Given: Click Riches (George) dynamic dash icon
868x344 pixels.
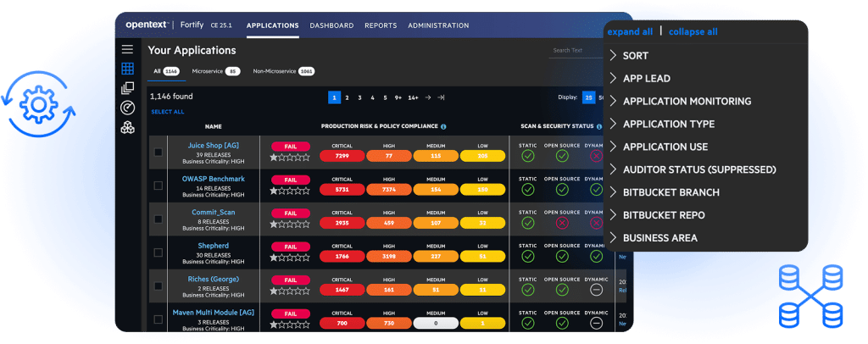Looking at the screenshot, I should click(596, 290).
